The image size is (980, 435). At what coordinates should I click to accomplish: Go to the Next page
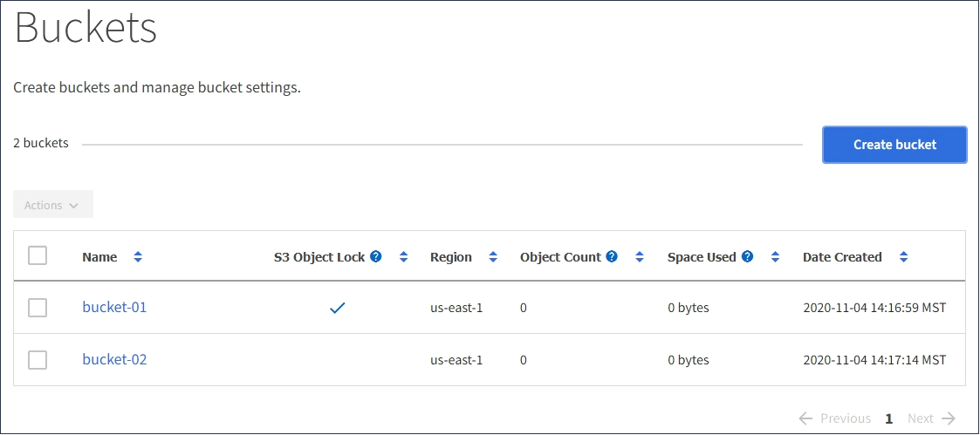(x=931, y=418)
